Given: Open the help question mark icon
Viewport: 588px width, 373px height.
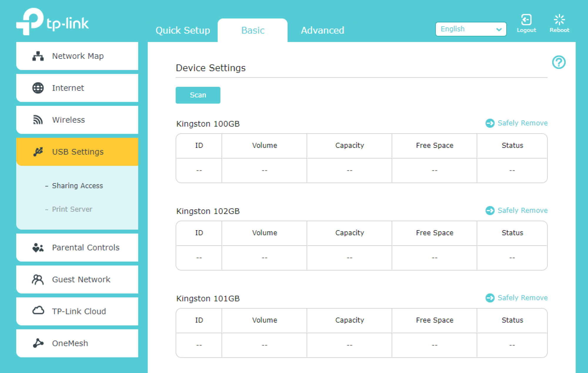Looking at the screenshot, I should click(559, 62).
